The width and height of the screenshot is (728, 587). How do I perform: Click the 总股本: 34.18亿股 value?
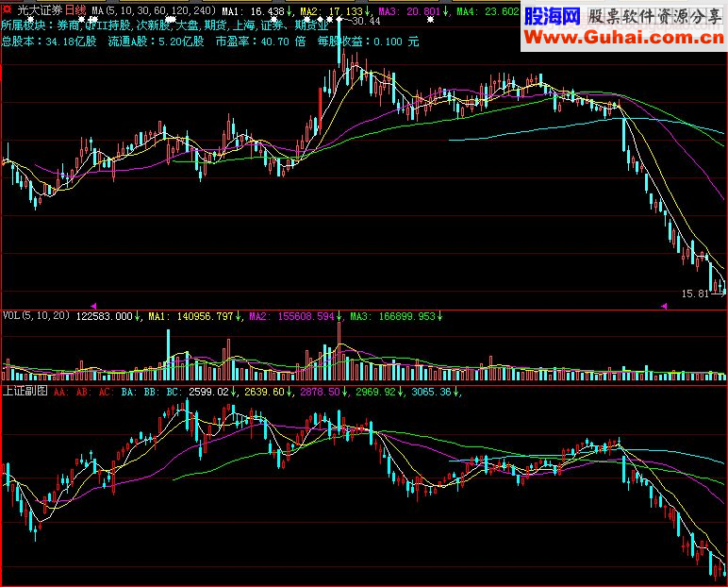[x=49, y=42]
